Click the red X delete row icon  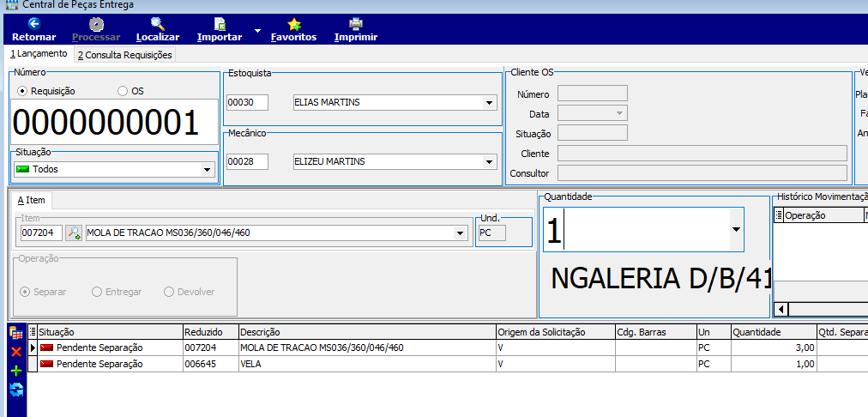16,352
